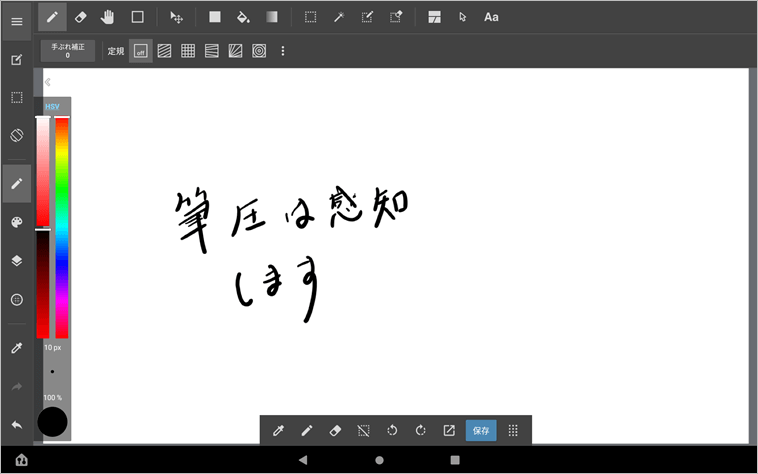Open the 手ぶれ補正 stabilizer setting
This screenshot has width=758, height=474.
(x=68, y=51)
